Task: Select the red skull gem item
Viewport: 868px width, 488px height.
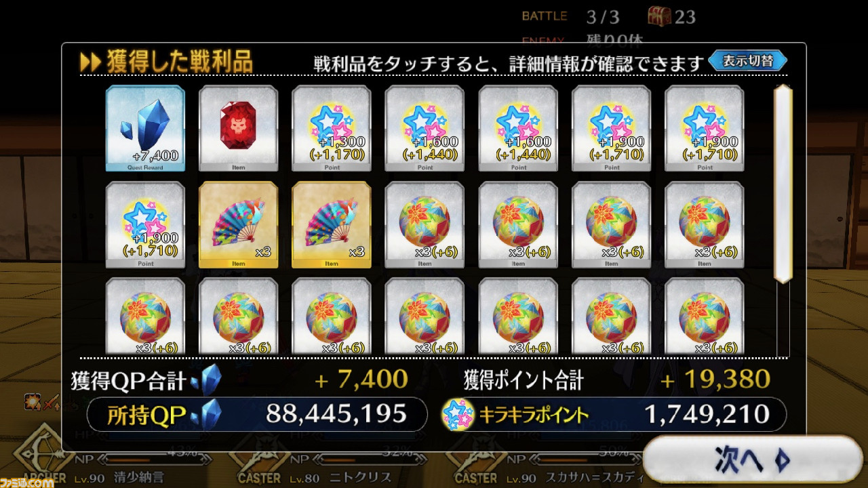Action: click(x=238, y=129)
